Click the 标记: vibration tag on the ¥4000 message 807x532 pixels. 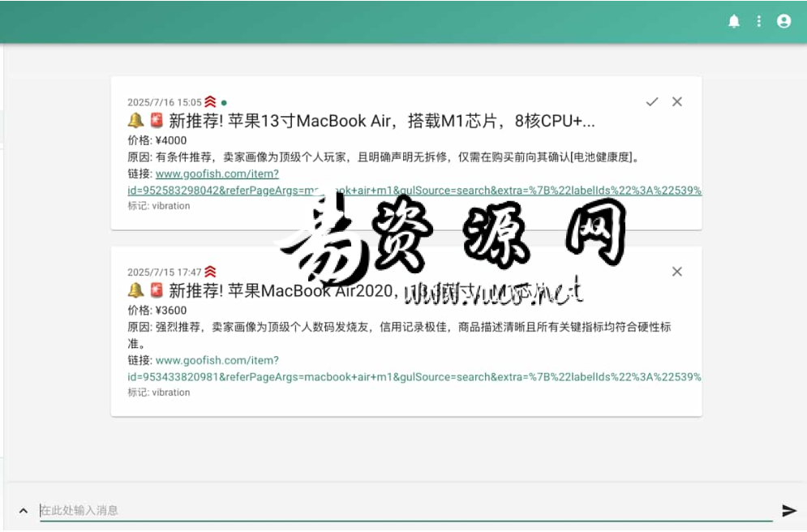pyautogui.click(x=158, y=206)
